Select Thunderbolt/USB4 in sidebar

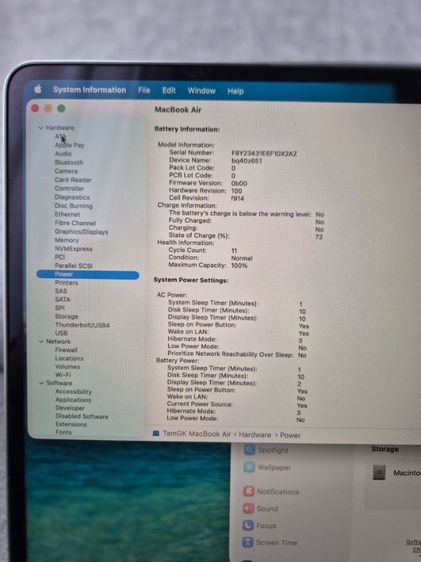(82, 325)
